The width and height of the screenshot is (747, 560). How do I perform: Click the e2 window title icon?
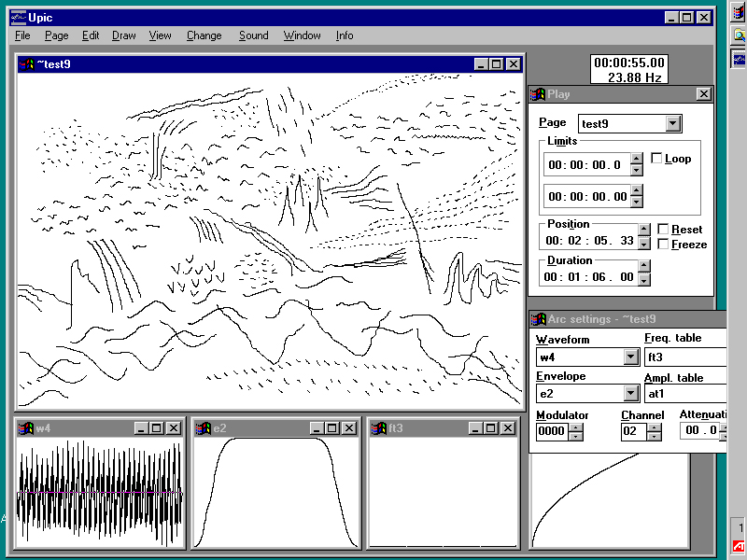tap(204, 428)
